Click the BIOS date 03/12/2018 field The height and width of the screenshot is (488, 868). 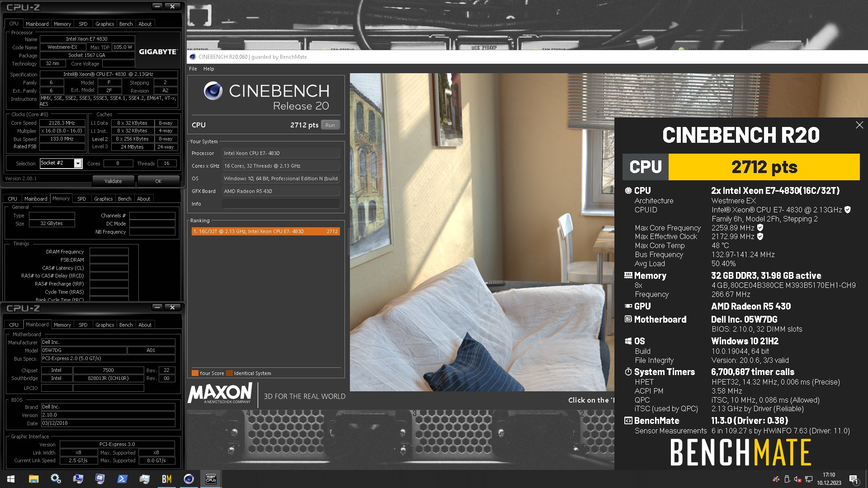[x=108, y=423]
